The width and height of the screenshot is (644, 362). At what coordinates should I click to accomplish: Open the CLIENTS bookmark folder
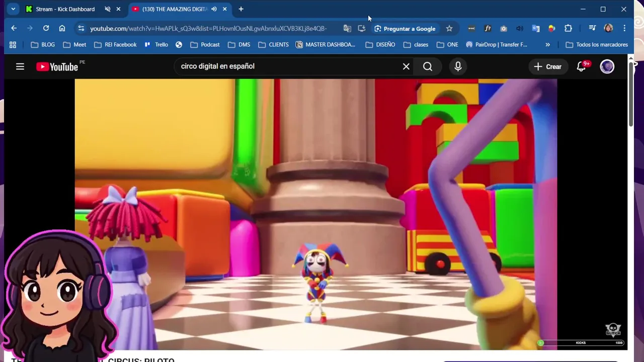pos(273,45)
